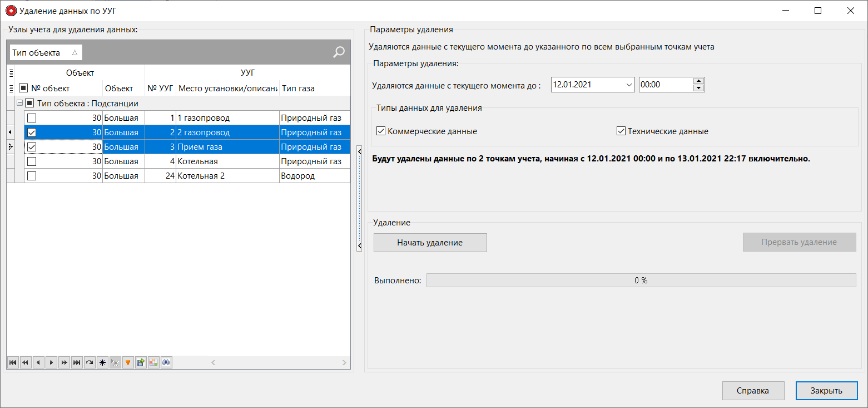Go to the previous record in the list

click(38, 362)
